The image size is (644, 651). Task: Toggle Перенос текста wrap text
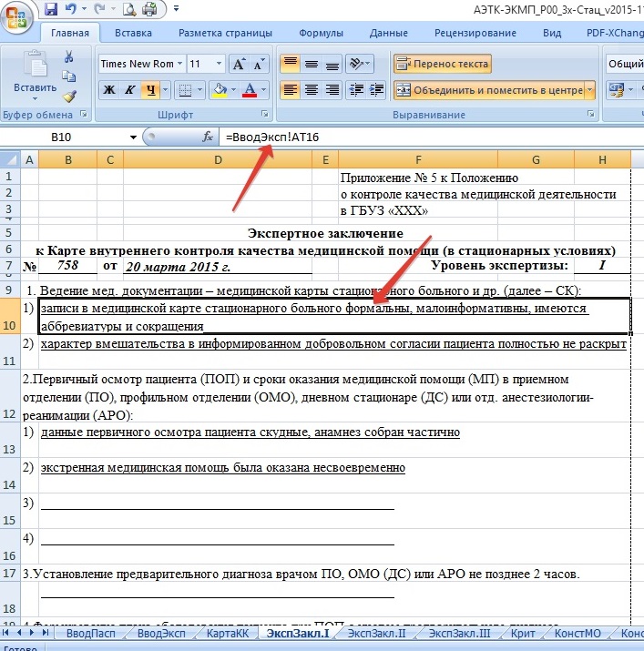442,64
